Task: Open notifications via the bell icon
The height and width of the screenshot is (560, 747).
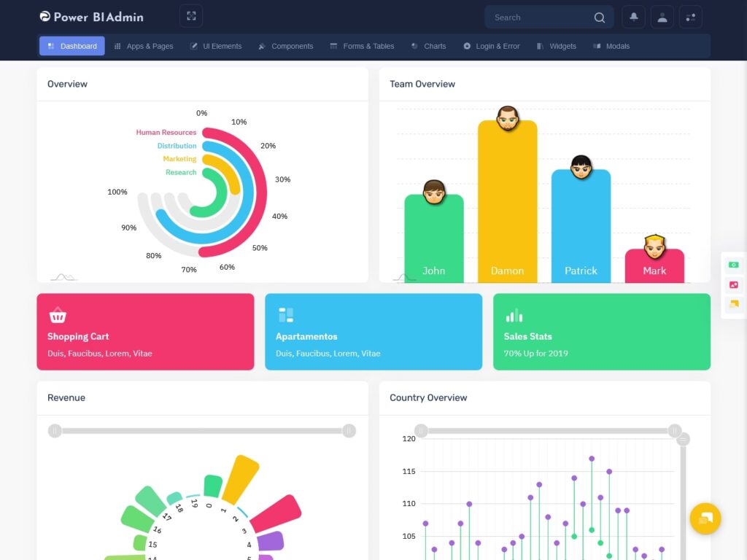Action: (x=633, y=17)
